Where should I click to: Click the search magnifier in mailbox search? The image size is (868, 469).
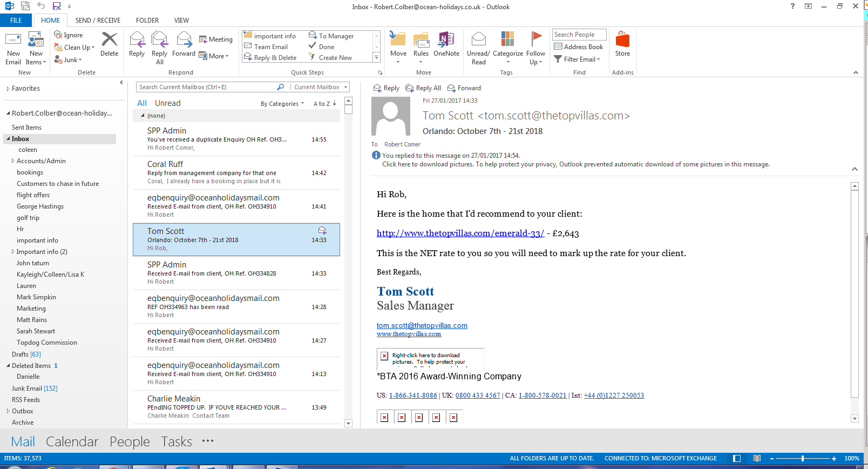(280, 87)
